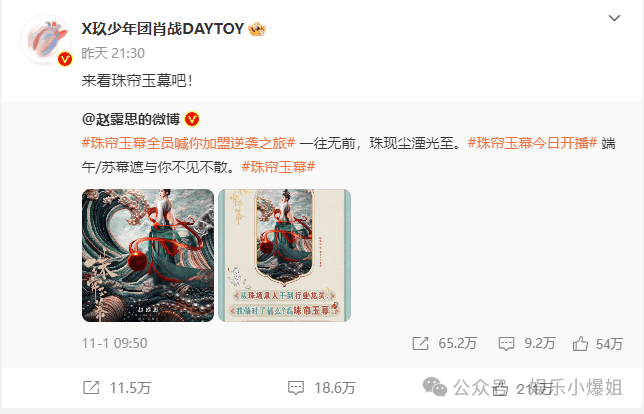Click the bottom like thumbs-up icon
The height and width of the screenshot is (414, 644).
pos(500,388)
